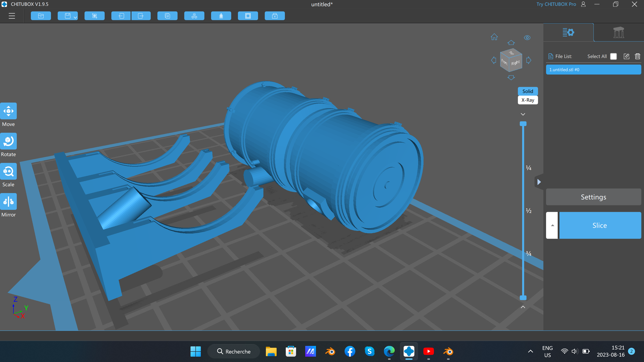The width and height of the screenshot is (644, 362).
Task: Open the save dropdown arrow
Action: point(75,17)
